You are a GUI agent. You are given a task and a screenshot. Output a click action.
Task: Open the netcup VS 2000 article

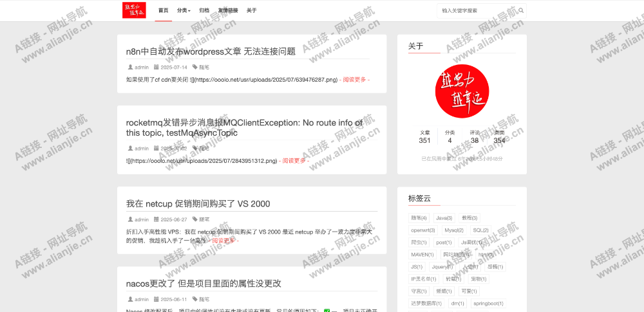click(x=198, y=204)
